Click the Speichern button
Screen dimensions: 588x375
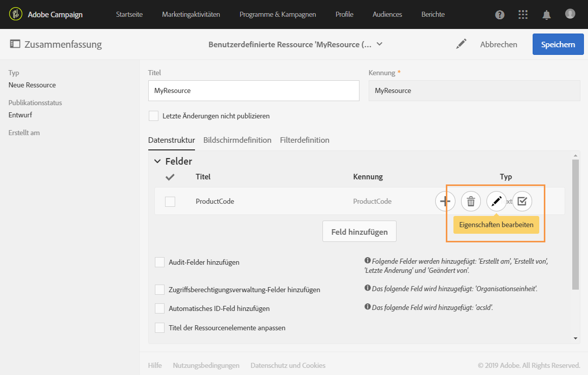tap(558, 44)
